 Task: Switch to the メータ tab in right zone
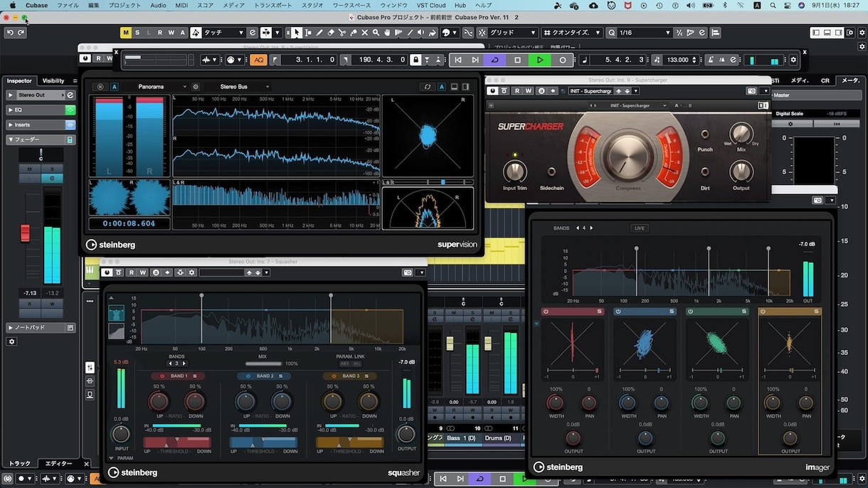[850, 80]
